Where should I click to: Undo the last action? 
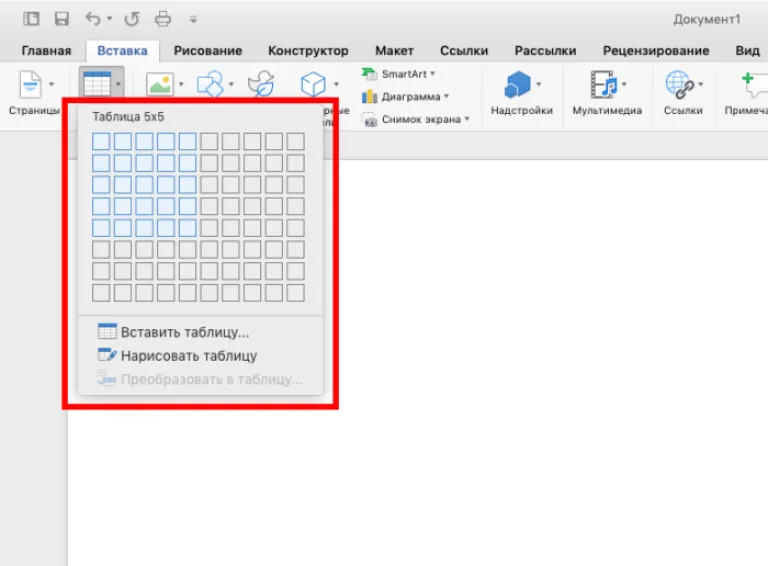[93, 19]
